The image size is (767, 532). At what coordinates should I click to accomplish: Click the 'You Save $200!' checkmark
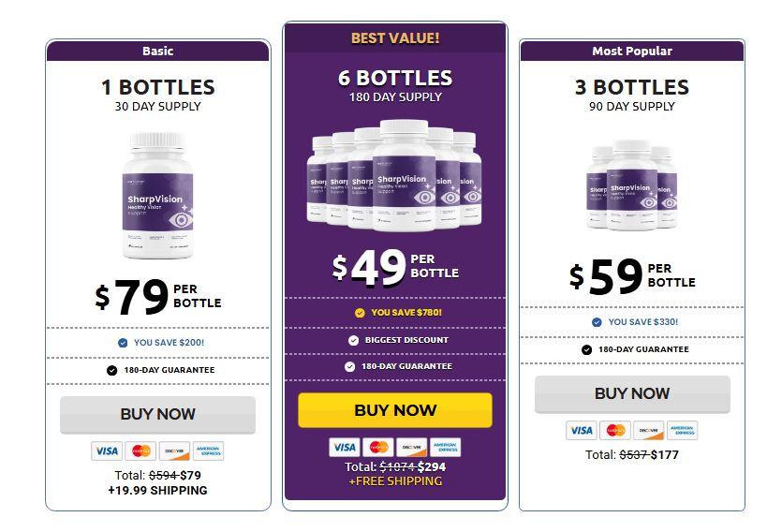[123, 343]
